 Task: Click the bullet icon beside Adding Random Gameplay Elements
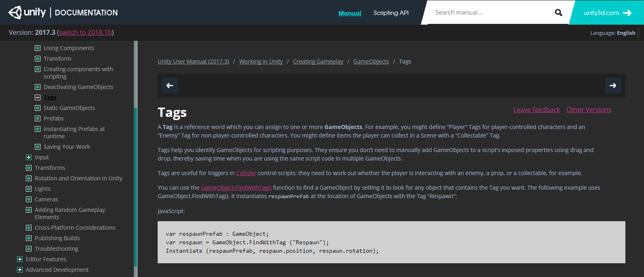[x=29, y=210]
